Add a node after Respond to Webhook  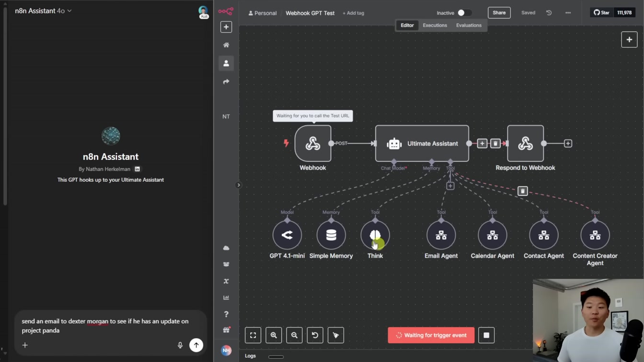568,143
